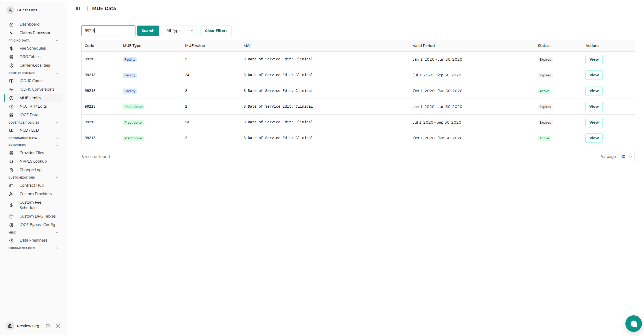The height and width of the screenshot is (336, 644).
Task: View the Practitioner row valid Jan 1, 2020 - Jun 30, 2020
Action: tap(594, 107)
